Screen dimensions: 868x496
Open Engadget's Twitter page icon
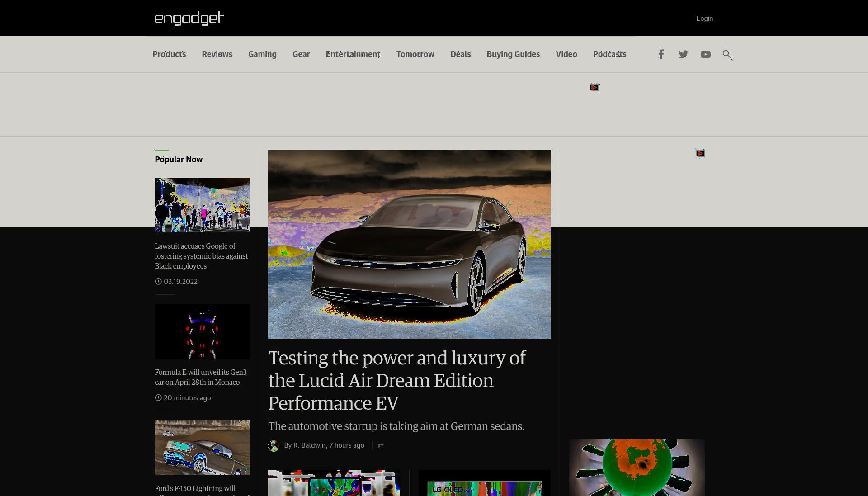[683, 54]
